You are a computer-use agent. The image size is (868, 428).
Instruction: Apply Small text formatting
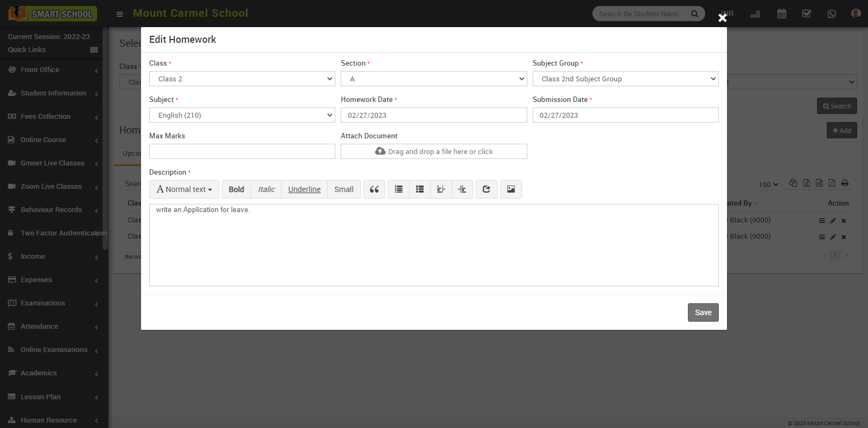[x=344, y=189]
